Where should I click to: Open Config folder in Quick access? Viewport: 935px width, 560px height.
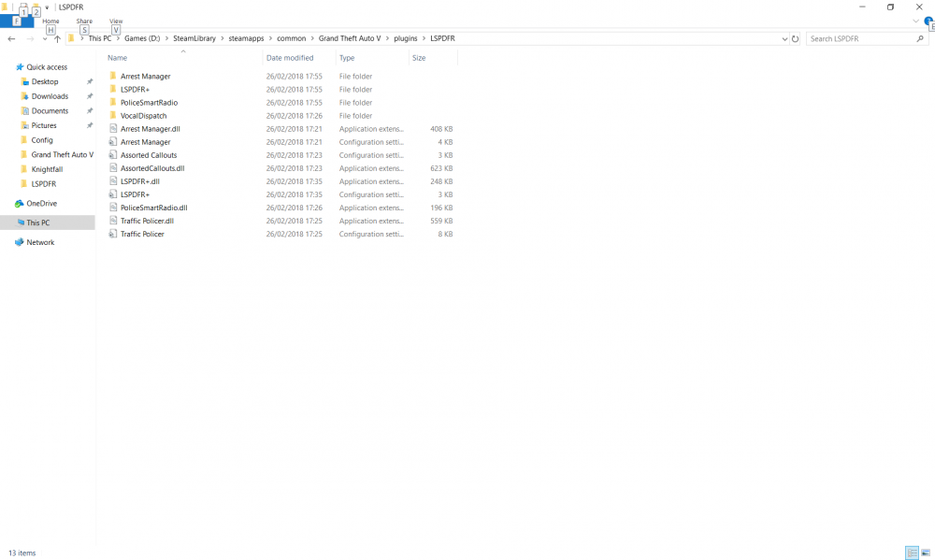(x=42, y=140)
